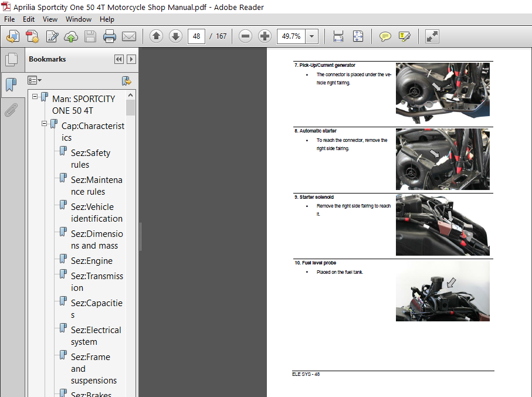Open the bookmarks options menu

[x=34, y=80]
